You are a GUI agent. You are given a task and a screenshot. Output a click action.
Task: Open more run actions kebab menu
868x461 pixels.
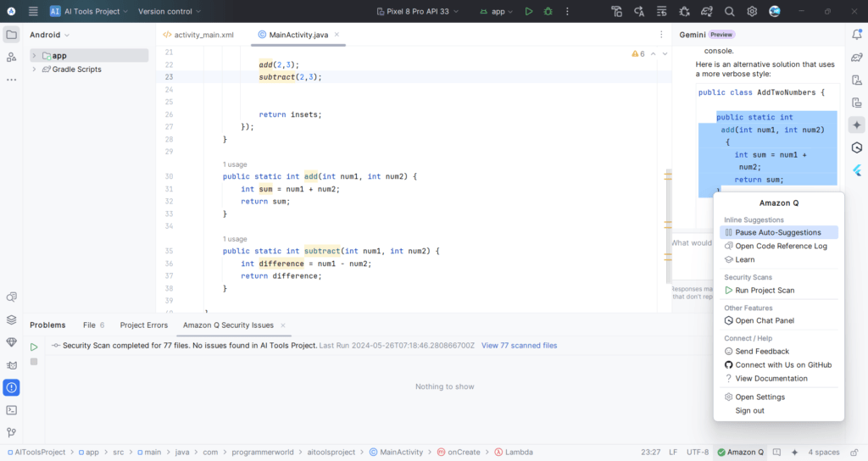pos(567,11)
